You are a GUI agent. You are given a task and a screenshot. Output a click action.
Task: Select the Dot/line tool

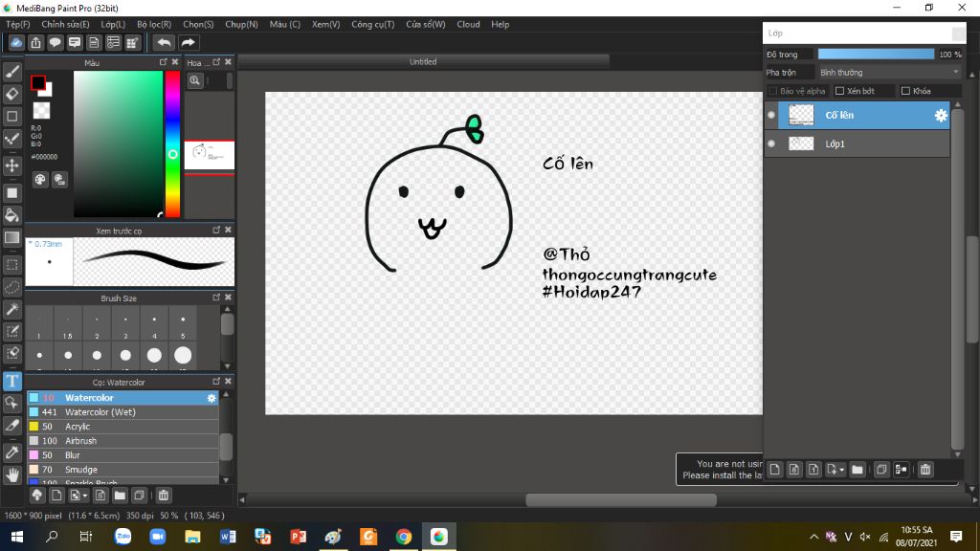click(x=11, y=139)
